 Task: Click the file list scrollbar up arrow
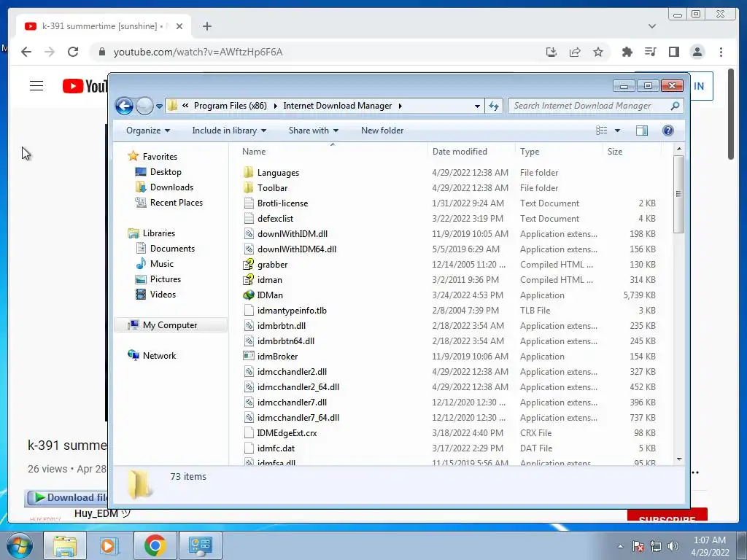[679, 149]
